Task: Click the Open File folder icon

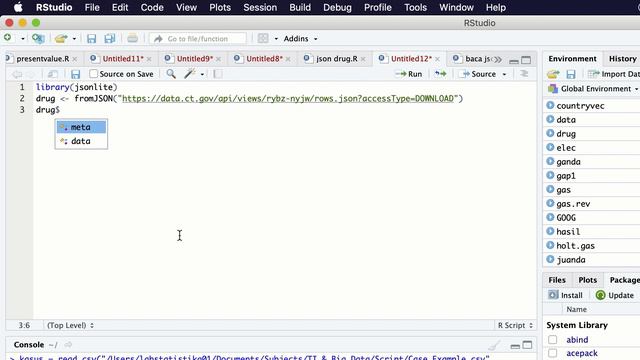Action: click(61, 38)
